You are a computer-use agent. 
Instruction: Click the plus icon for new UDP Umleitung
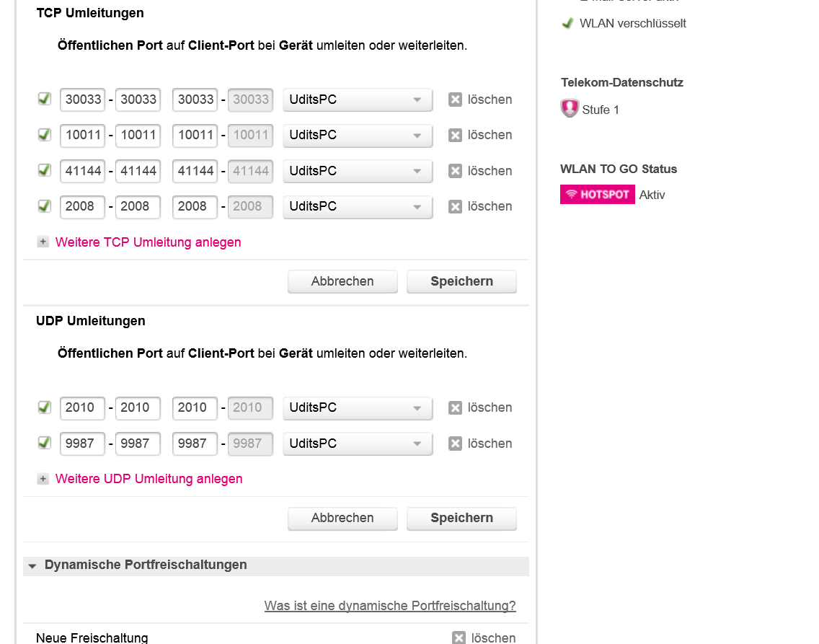point(43,478)
